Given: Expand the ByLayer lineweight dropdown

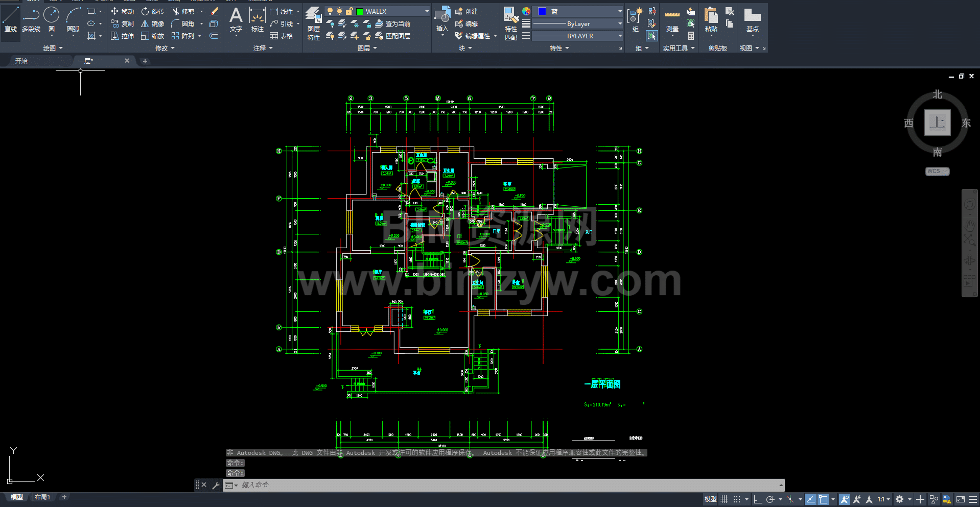Looking at the screenshot, I should 620,23.
